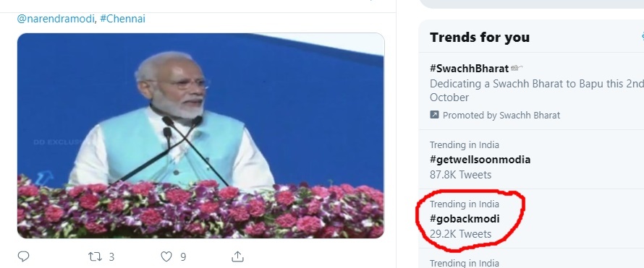
Task: Click the reply speech bubble icon
Action: tap(23, 256)
